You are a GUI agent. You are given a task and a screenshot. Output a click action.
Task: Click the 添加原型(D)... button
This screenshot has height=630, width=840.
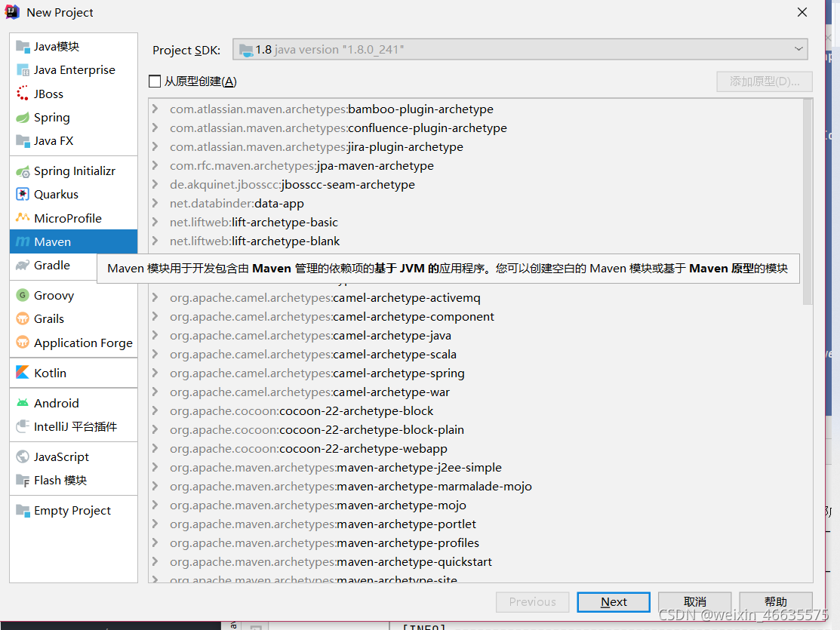(765, 81)
